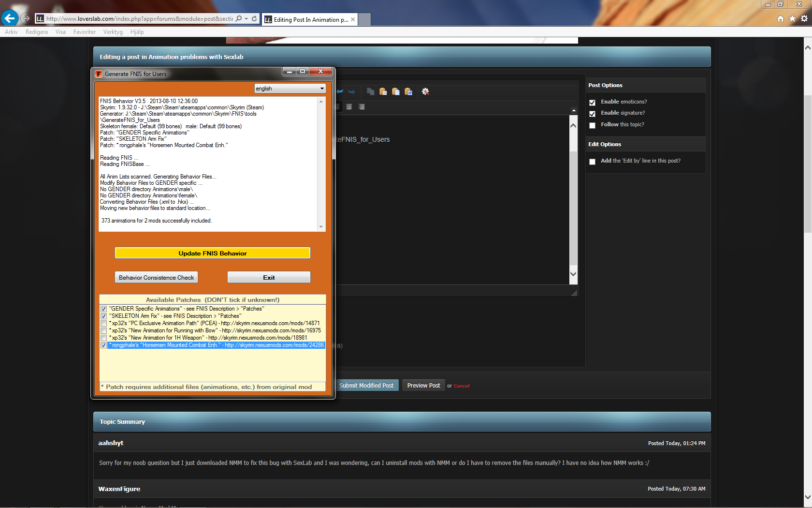Check Add the 'Edit by' line option
Image resolution: width=812 pixels, height=508 pixels.
[592, 162]
